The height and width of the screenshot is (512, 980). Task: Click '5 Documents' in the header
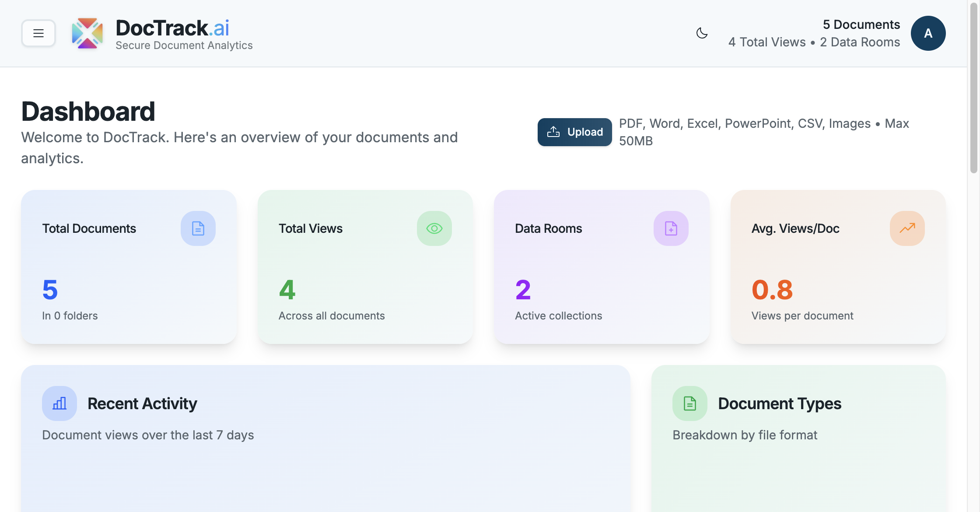click(861, 25)
